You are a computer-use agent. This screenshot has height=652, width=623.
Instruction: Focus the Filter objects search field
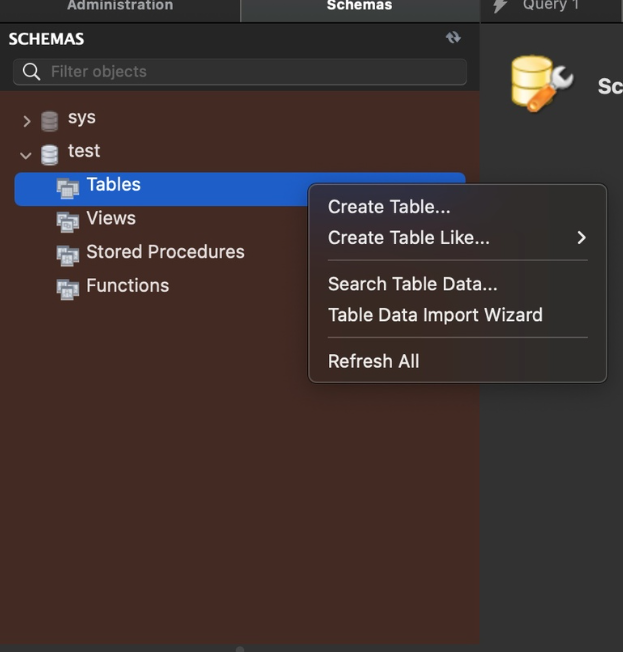[250, 72]
